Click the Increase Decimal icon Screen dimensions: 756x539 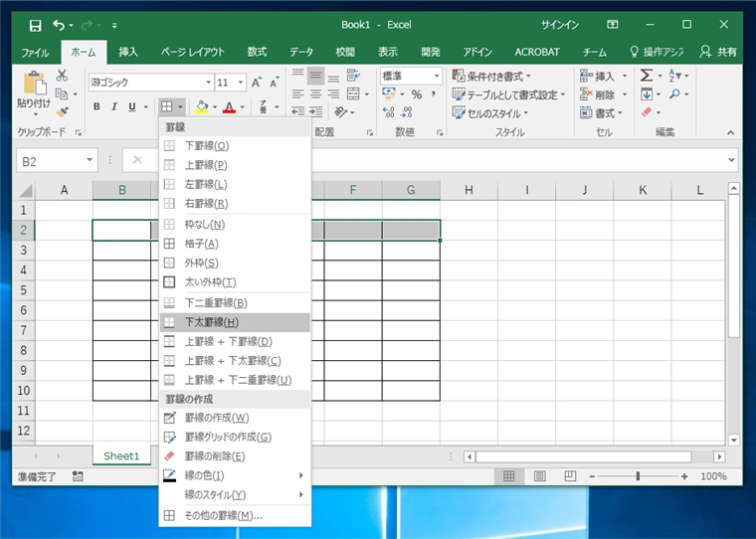(388, 112)
